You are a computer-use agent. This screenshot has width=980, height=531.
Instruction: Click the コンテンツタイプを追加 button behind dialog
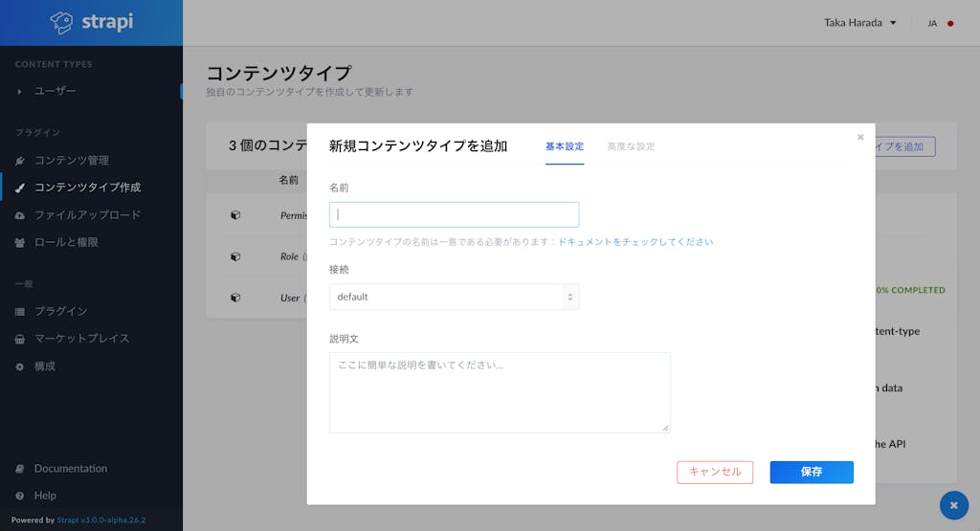904,146
